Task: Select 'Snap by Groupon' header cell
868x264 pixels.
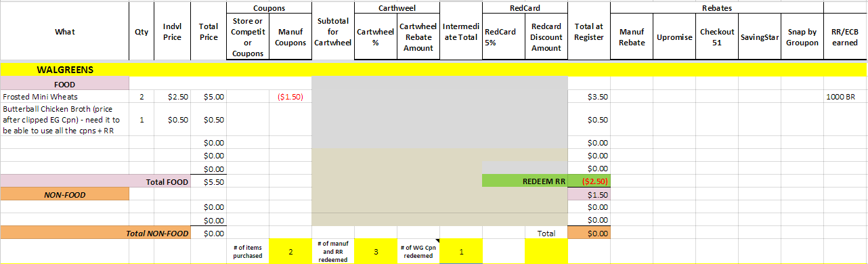Action: (x=802, y=37)
